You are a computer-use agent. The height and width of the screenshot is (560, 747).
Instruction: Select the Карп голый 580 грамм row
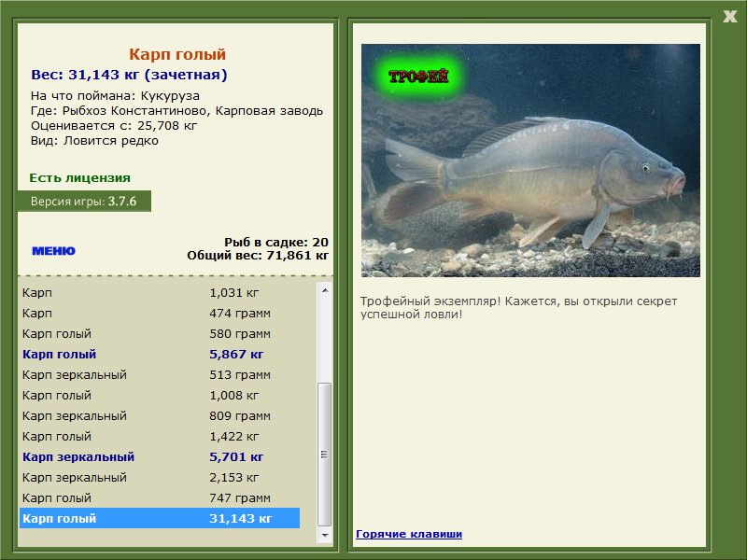coord(160,333)
